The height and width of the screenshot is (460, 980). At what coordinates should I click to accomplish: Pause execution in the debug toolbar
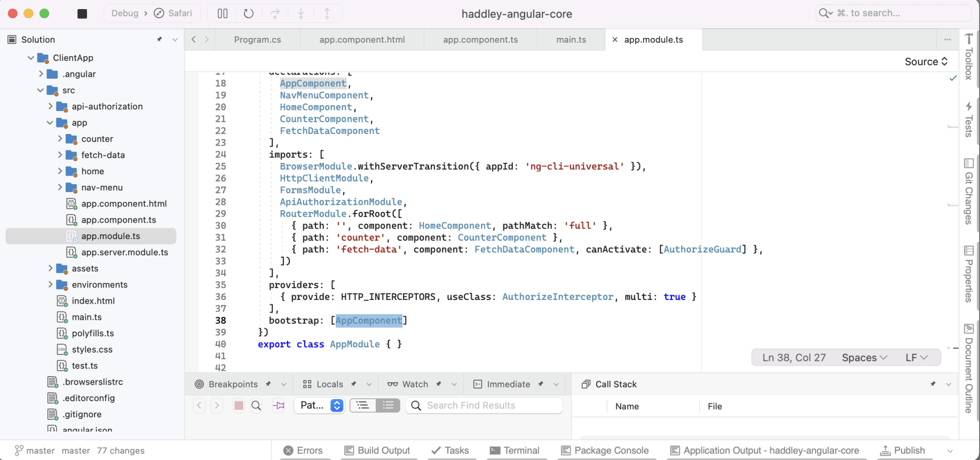(x=223, y=13)
